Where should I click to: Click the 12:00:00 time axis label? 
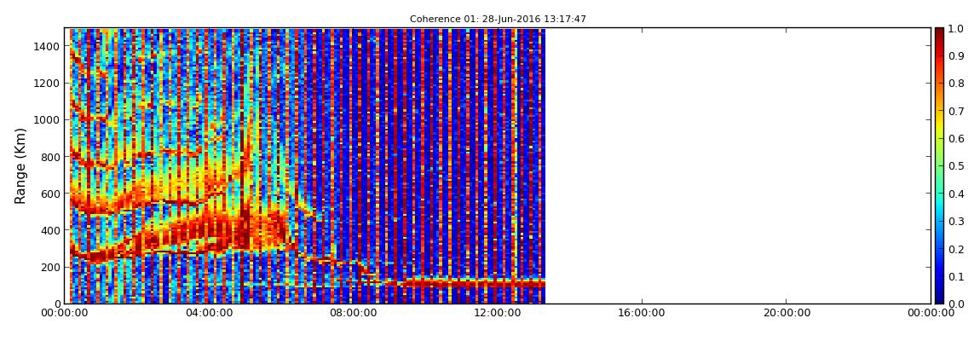coord(498,313)
